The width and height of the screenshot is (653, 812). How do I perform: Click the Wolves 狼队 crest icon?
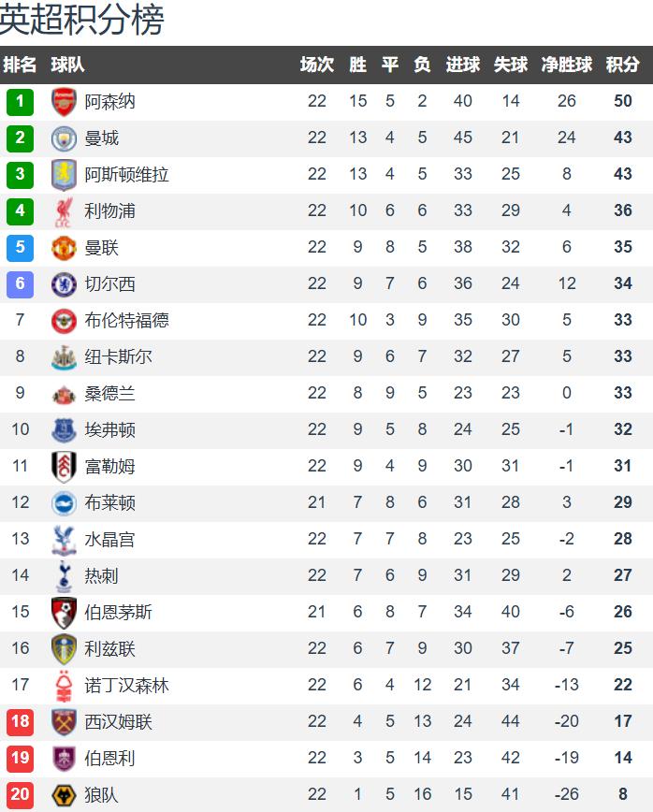pyautogui.click(x=64, y=795)
